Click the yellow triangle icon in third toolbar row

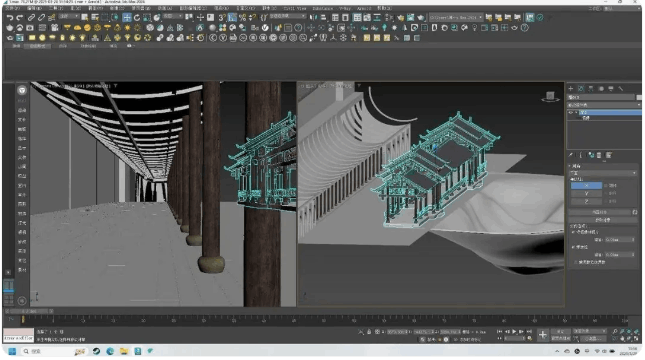pos(107,38)
